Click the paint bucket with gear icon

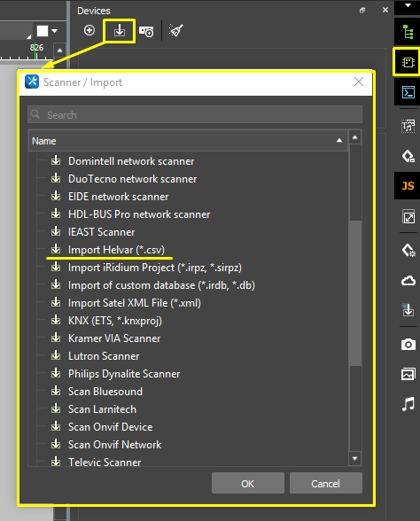pyautogui.click(x=408, y=250)
